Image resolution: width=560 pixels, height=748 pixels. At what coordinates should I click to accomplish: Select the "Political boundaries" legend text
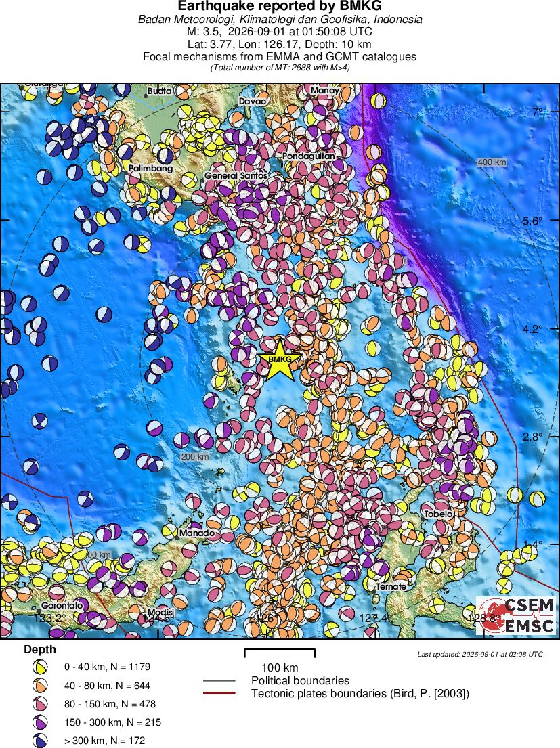[301, 681]
